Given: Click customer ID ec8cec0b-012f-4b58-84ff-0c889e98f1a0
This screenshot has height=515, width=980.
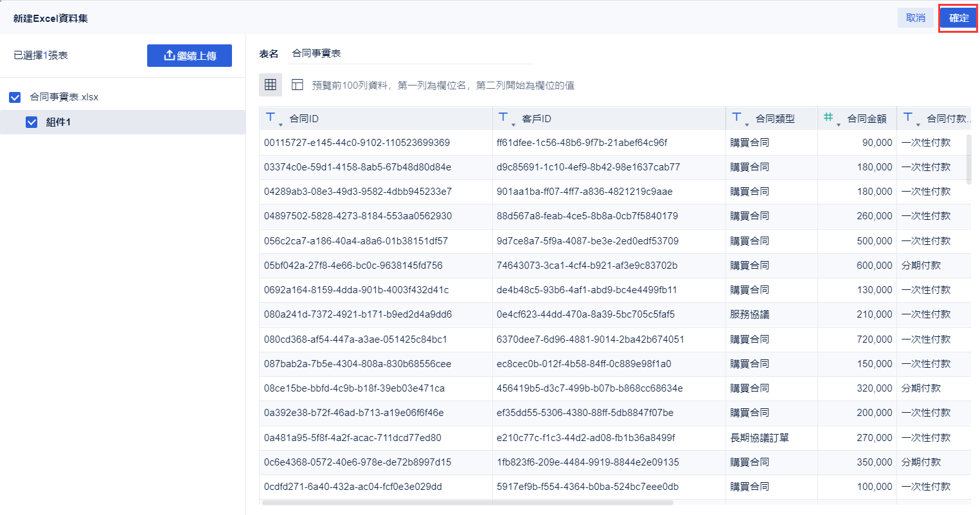Looking at the screenshot, I should click(x=609, y=364).
